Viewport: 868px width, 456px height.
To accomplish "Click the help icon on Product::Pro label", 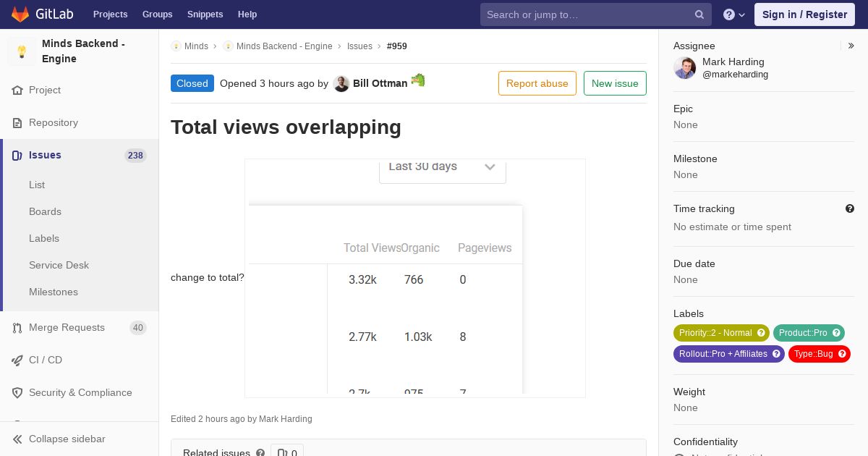I will pyautogui.click(x=836, y=333).
